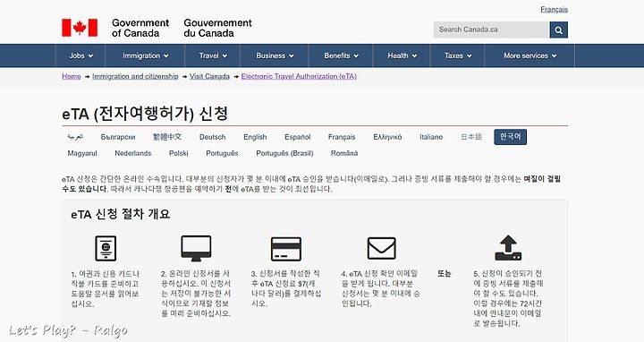Image resolution: width=644 pixels, height=342 pixels.
Task: Click the 'Gouvernement du Canada' wordmark text
Action: pos(217,28)
